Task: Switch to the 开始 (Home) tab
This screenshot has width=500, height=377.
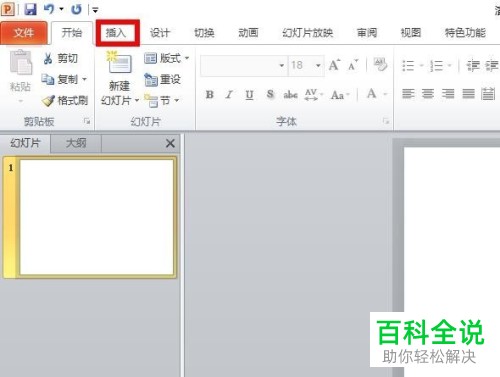Action: coord(72,33)
